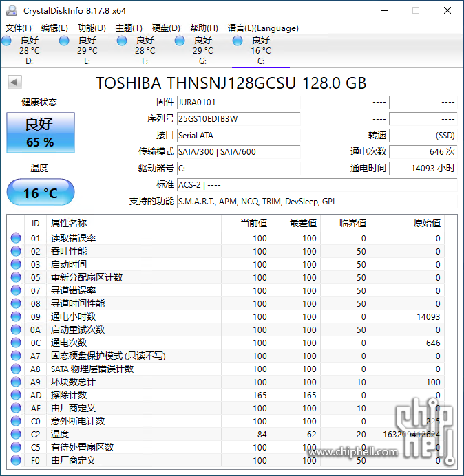The height and width of the screenshot is (476, 464).
Task: Click status icon for attribute A9 坏块数总计
Action: [16, 382]
